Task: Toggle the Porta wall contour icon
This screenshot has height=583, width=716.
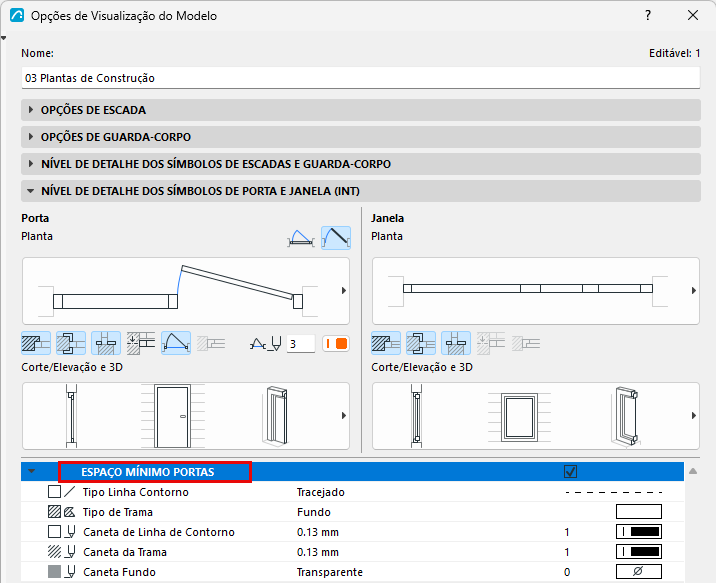Action: (36, 343)
